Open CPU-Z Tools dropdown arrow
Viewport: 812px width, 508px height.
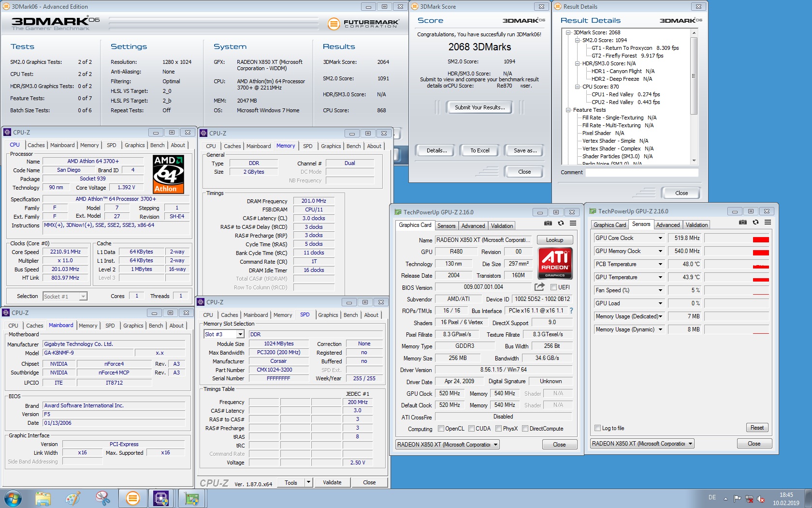(x=308, y=482)
